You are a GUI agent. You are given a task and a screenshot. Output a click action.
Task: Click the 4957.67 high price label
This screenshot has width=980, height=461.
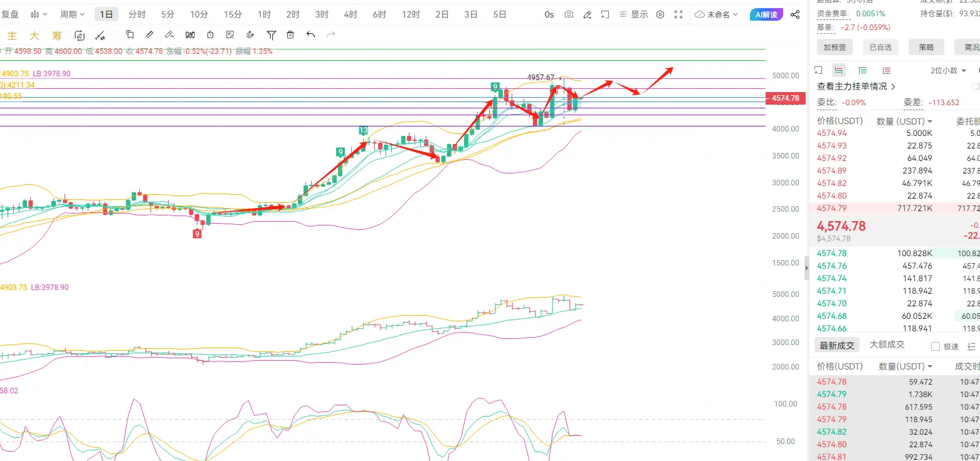(x=540, y=77)
